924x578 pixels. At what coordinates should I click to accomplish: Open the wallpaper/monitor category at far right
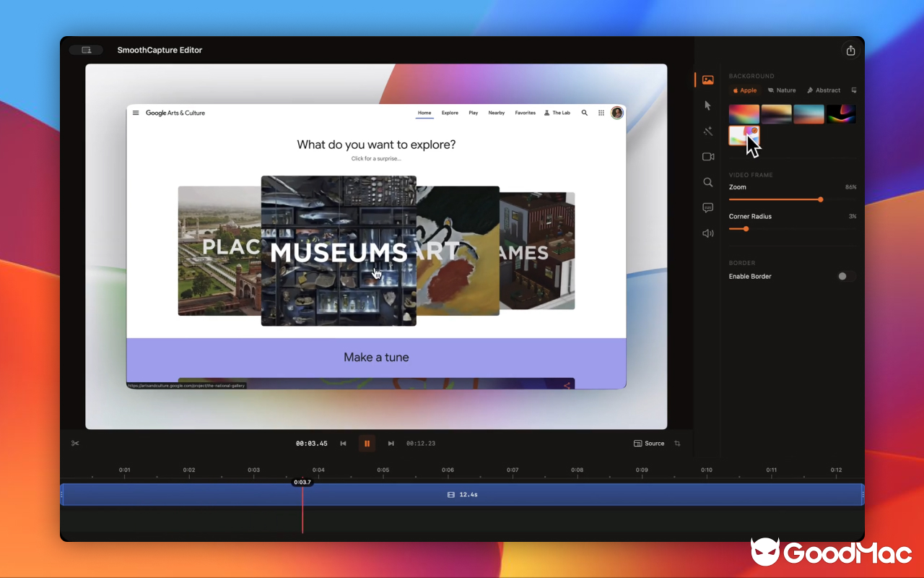click(853, 90)
